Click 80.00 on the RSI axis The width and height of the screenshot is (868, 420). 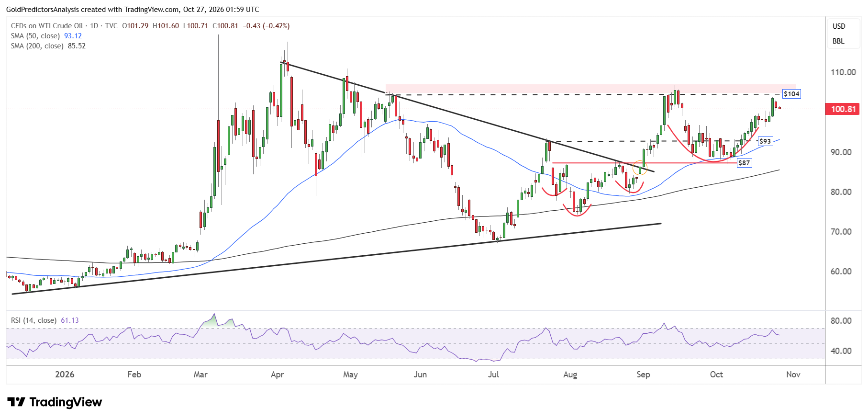click(x=841, y=321)
